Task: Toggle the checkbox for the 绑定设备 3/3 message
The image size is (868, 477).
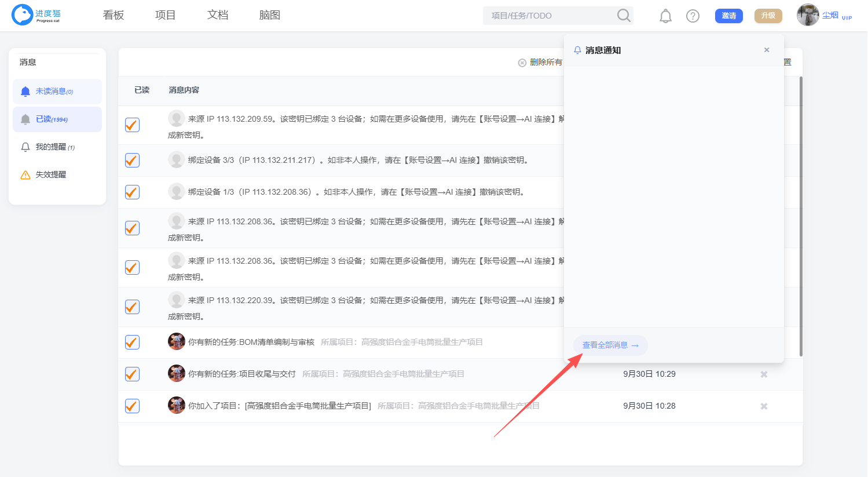Action: point(133,161)
